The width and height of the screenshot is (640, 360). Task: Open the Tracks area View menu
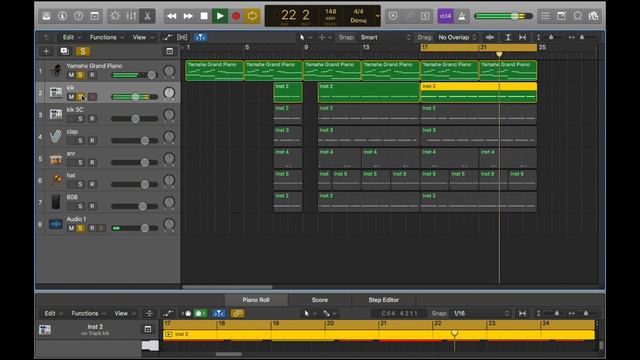point(142,37)
